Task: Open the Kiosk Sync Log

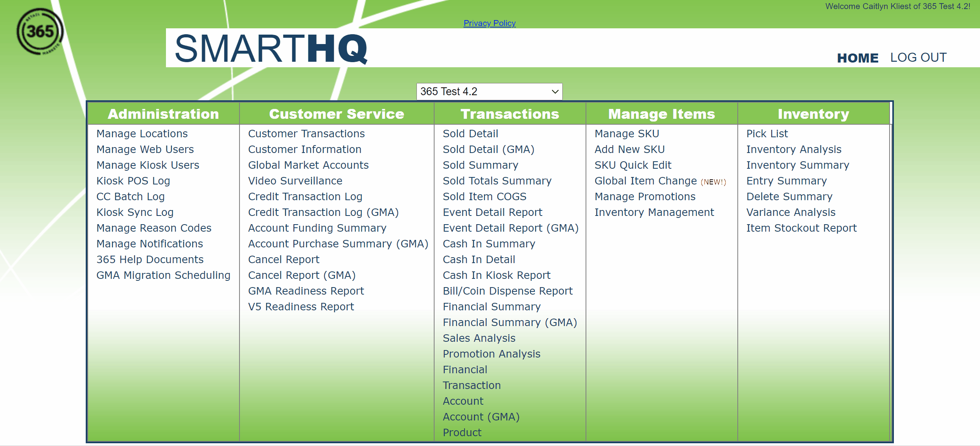Action: pyautogui.click(x=135, y=212)
